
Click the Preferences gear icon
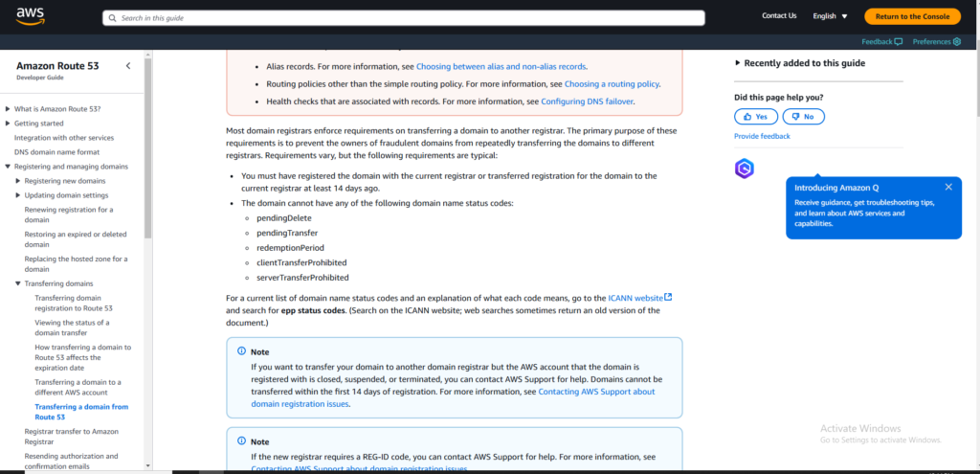tap(956, 42)
